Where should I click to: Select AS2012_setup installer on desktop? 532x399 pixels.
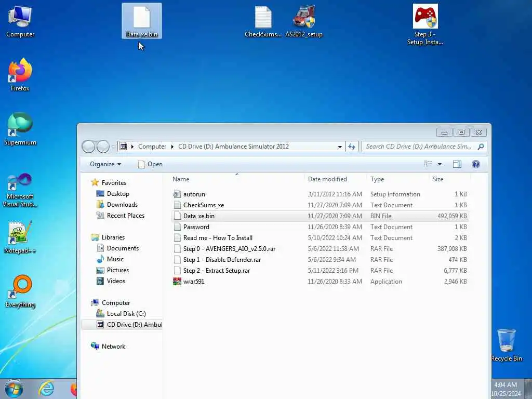(x=303, y=21)
